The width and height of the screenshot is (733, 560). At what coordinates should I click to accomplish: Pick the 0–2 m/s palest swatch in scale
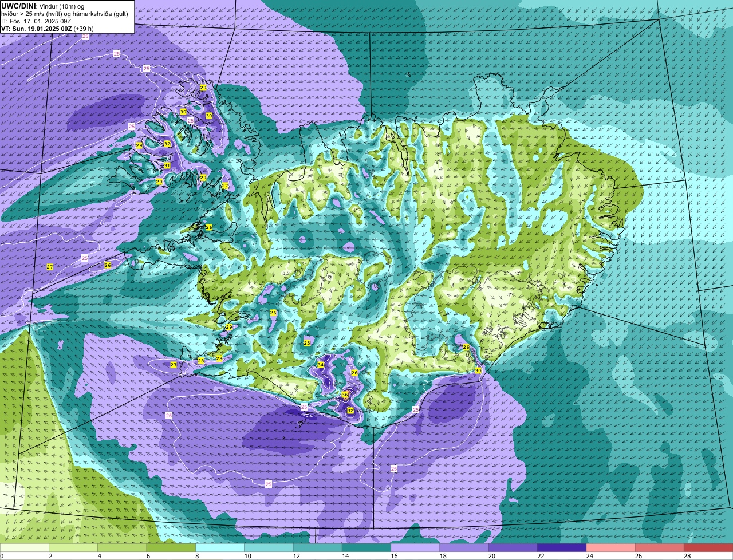click(x=25, y=547)
